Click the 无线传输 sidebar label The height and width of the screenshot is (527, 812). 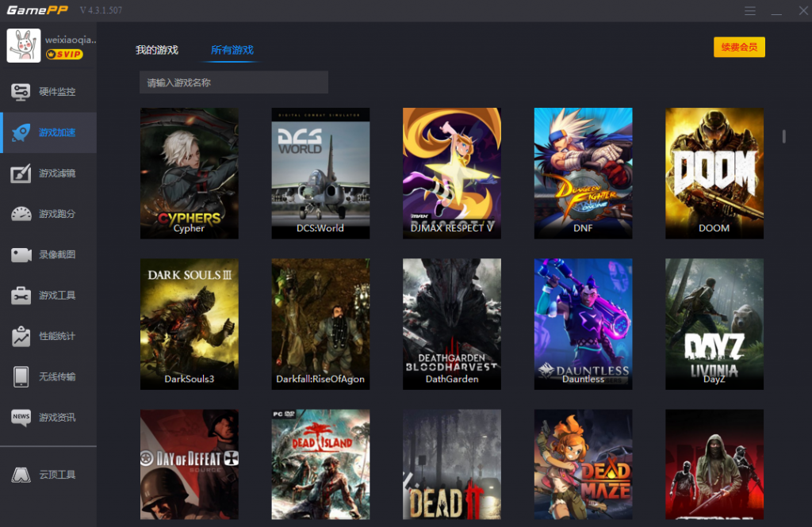57,377
